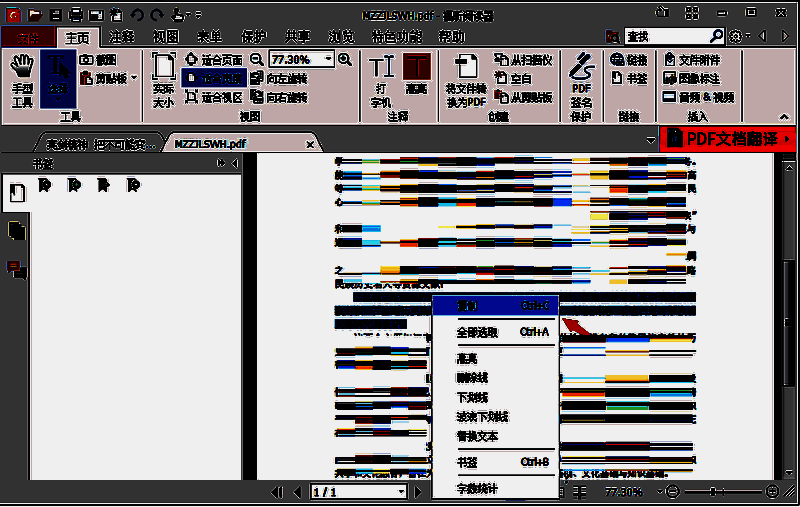This screenshot has width=800, height=507.
Task: Insert a Link (链接) from ribbon
Action: click(629, 60)
